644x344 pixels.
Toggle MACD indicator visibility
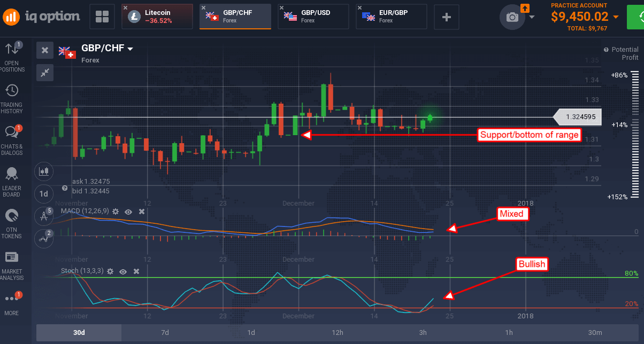pos(128,212)
